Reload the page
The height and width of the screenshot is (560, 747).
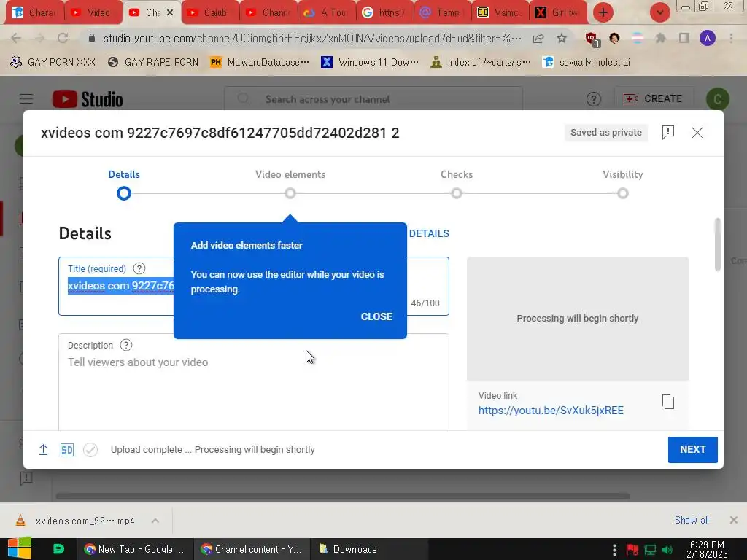click(63, 38)
